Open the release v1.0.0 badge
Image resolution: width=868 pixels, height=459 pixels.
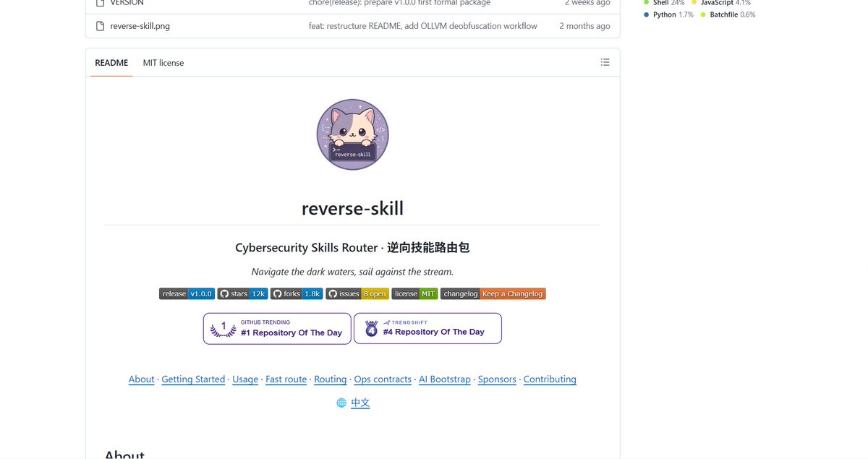[187, 293]
